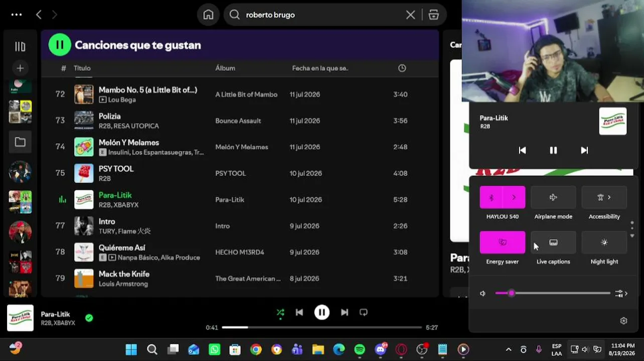Remove Para-Litik from liked songs checkmark
The width and height of the screenshot is (644, 361).
point(89,317)
